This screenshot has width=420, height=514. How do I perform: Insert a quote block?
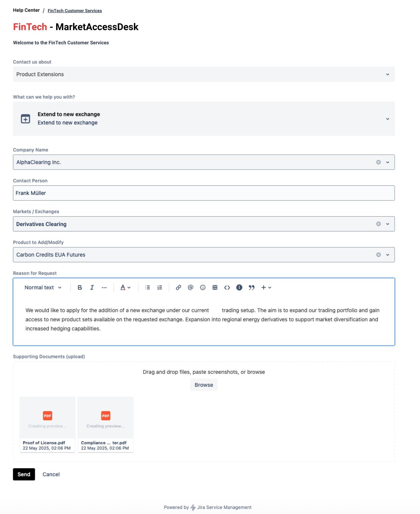click(252, 287)
